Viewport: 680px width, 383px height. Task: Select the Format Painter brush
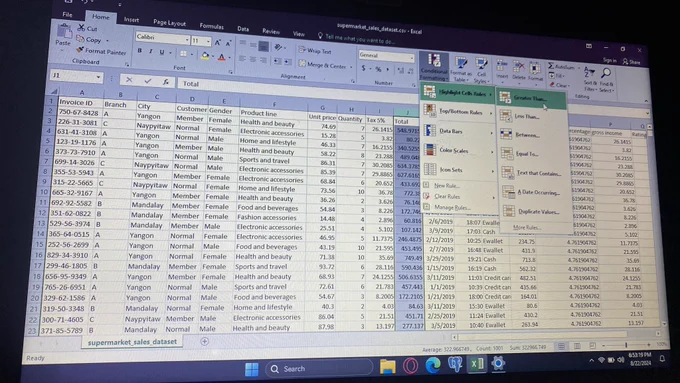pyautogui.click(x=79, y=50)
